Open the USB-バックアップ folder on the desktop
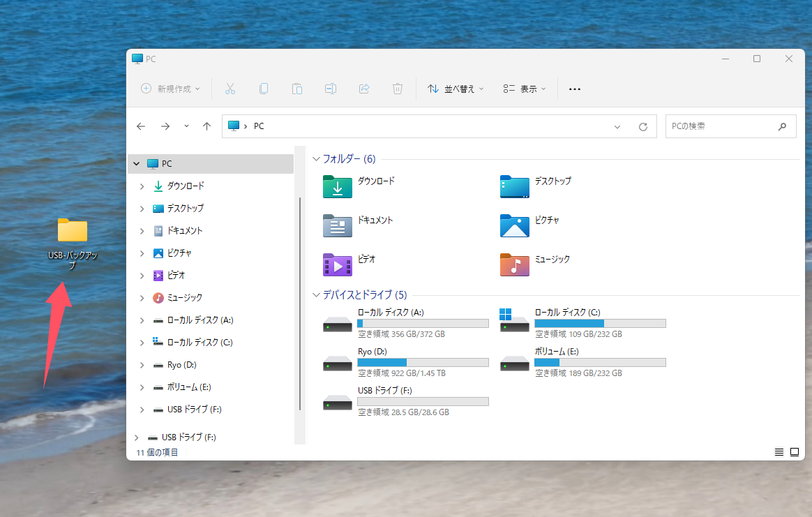Image resolution: width=812 pixels, height=517 pixels. click(72, 230)
